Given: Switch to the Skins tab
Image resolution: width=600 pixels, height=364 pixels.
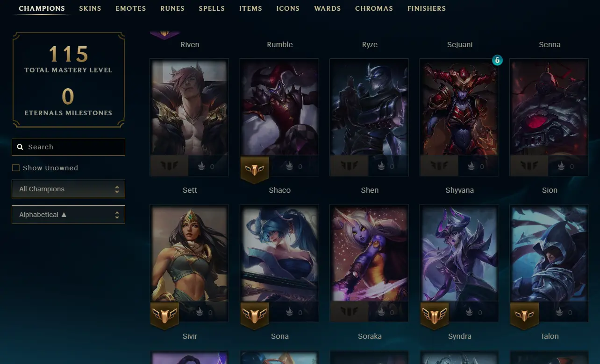Looking at the screenshot, I should point(90,8).
